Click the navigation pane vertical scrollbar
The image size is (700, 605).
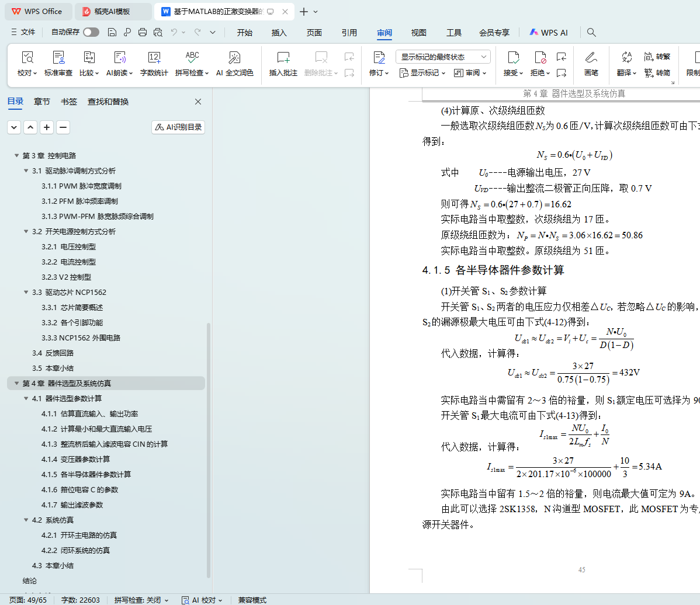coord(209,450)
